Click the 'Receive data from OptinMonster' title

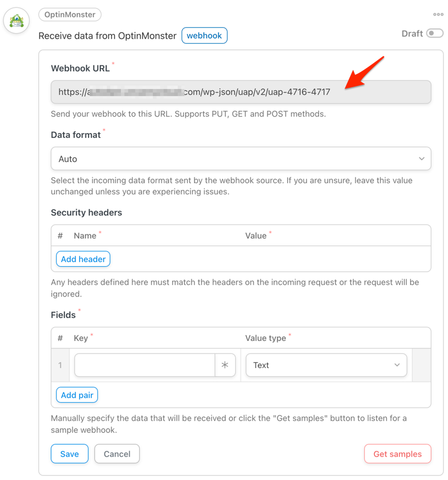click(x=107, y=36)
